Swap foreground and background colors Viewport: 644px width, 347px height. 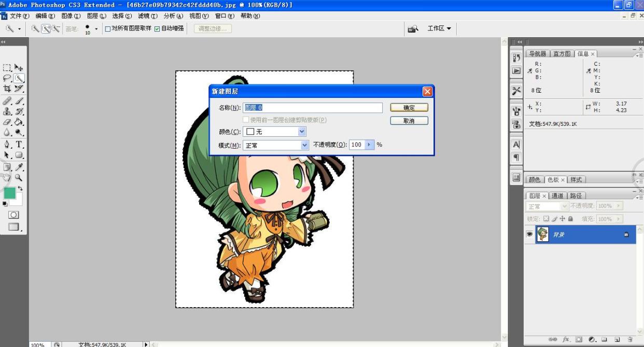20,188
